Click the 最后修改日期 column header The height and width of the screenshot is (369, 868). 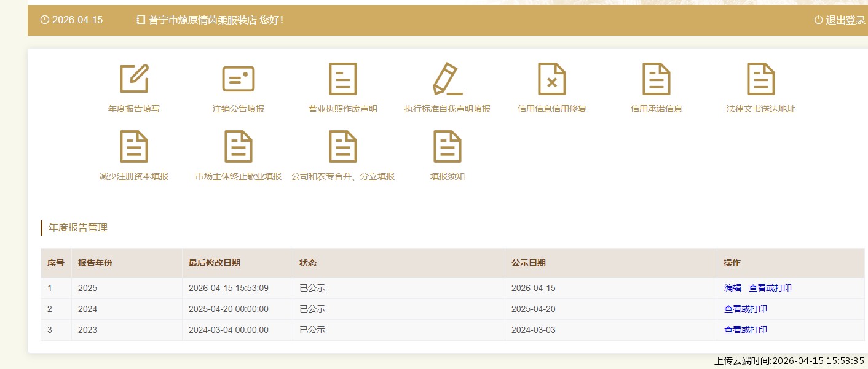[x=214, y=263]
